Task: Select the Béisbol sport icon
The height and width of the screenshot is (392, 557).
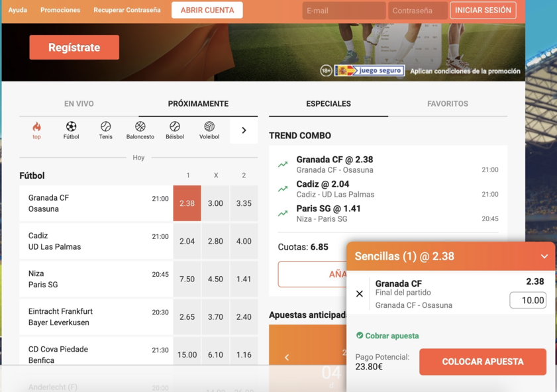Action: pos(175,130)
